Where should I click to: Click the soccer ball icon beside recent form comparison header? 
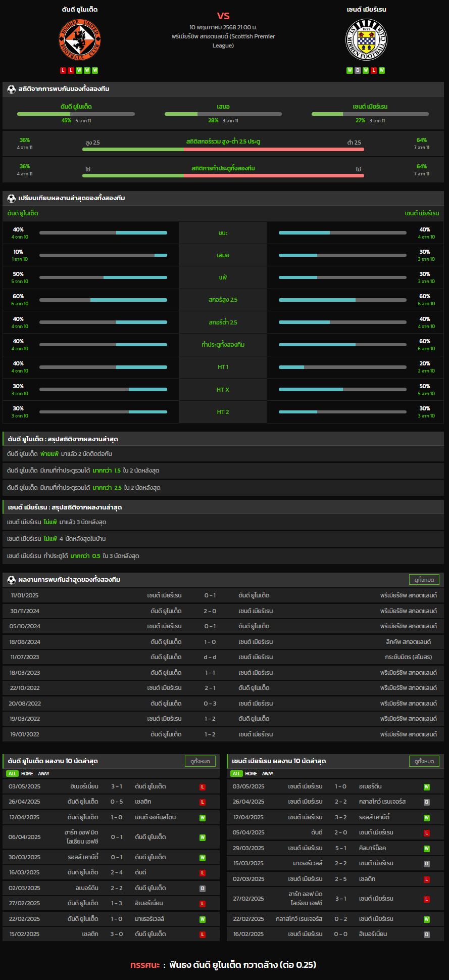12,198
